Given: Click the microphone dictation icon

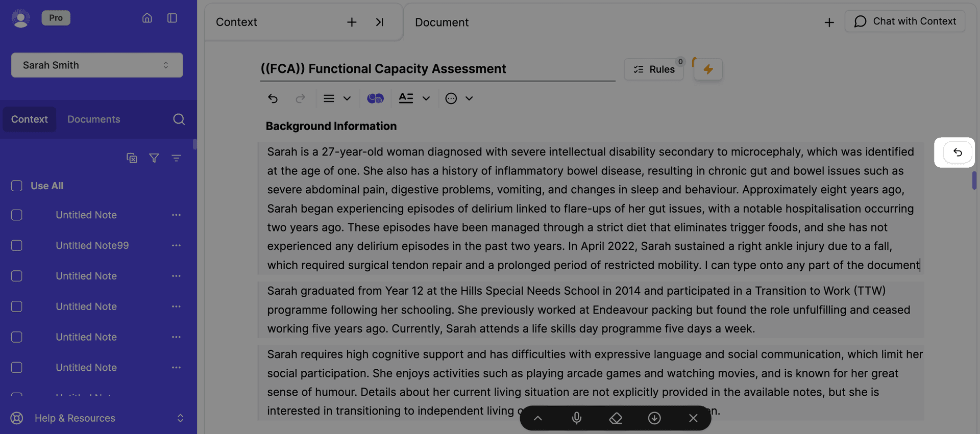Looking at the screenshot, I should (576, 418).
